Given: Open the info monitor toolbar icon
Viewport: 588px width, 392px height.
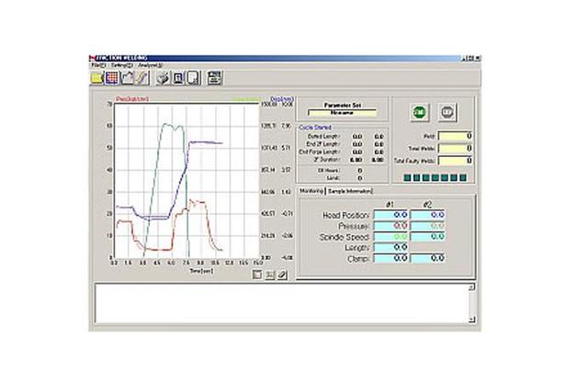Looking at the screenshot, I should click(178, 78).
